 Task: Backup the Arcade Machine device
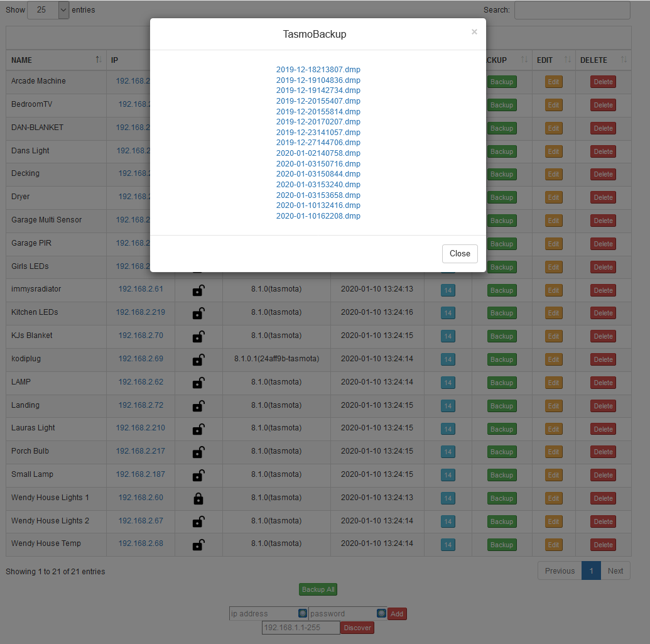pos(502,82)
